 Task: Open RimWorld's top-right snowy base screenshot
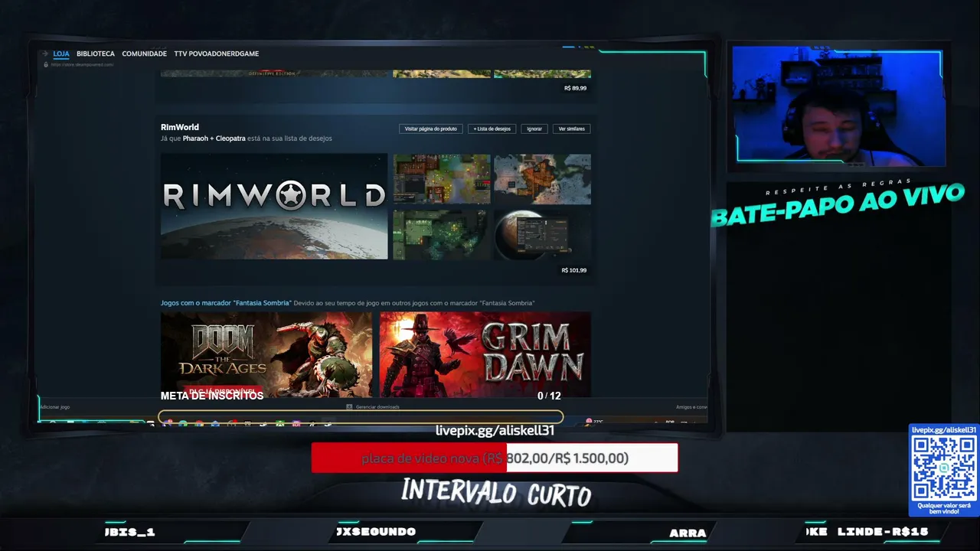542,179
